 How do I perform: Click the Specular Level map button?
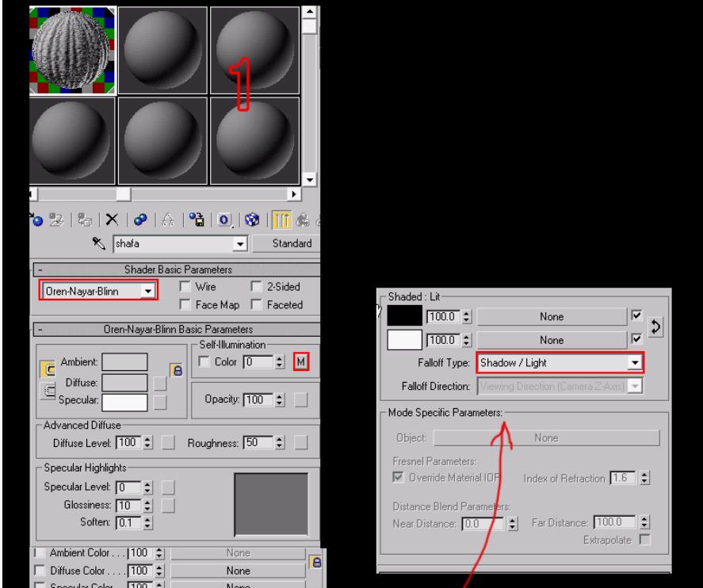[x=168, y=487]
